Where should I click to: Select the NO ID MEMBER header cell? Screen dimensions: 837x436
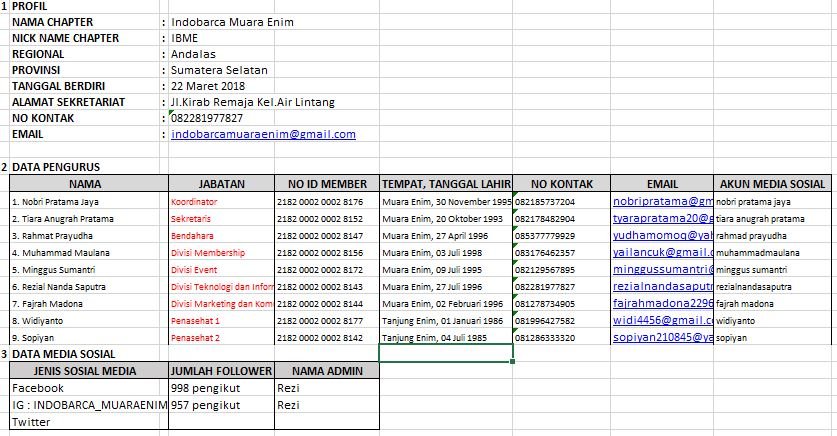click(x=327, y=184)
